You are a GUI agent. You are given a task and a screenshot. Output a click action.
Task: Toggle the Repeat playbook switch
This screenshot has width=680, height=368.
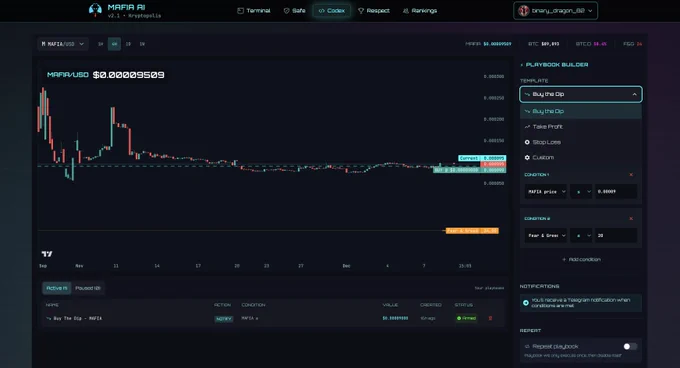point(630,346)
